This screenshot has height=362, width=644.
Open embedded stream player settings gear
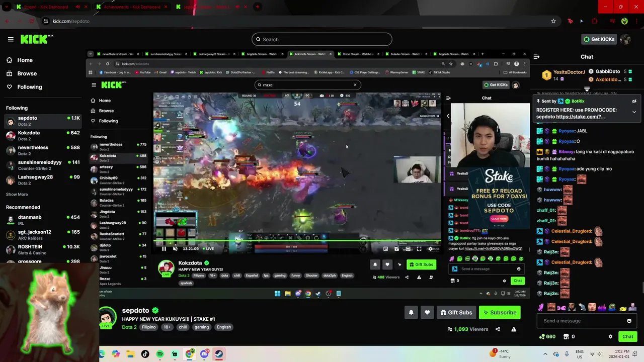(430, 248)
